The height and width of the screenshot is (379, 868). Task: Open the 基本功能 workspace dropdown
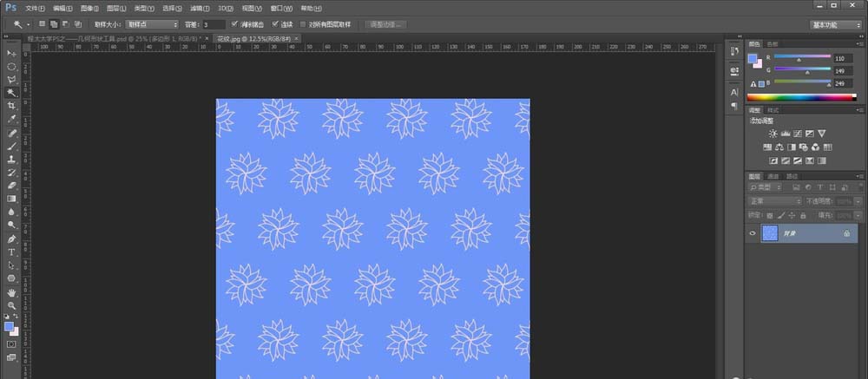(836, 25)
